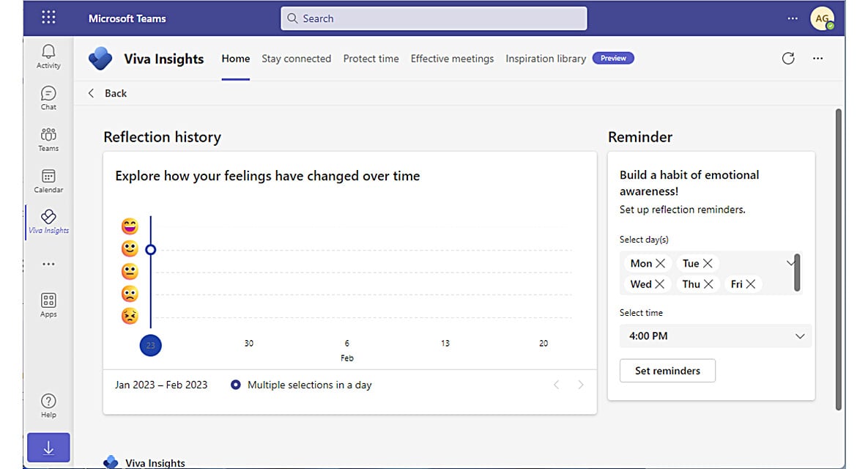Open the app launcher grid icon
This screenshot has height=469, width=868.
click(49, 18)
